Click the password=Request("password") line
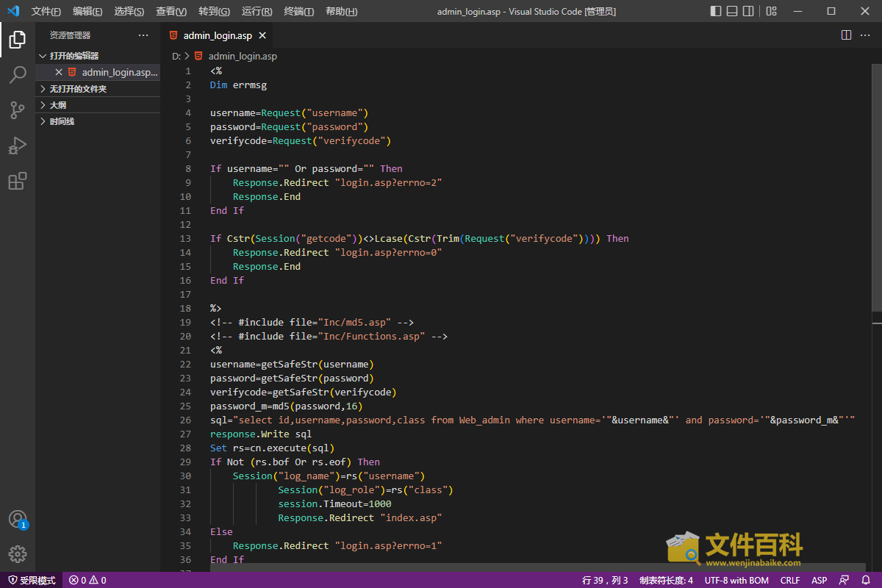The image size is (882, 588). (x=289, y=126)
